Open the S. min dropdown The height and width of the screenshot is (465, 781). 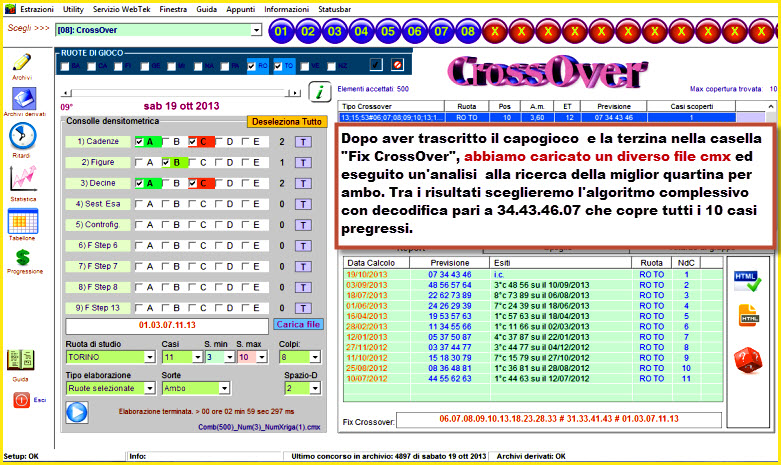tap(230, 357)
